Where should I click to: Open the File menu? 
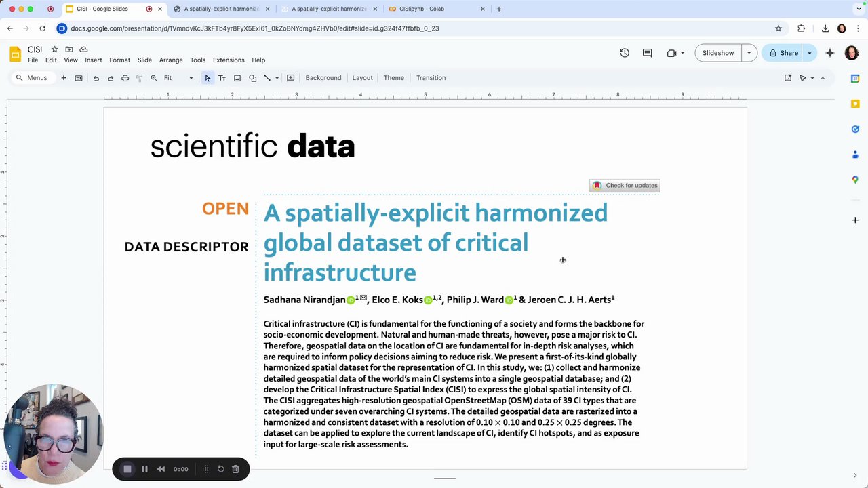(33, 60)
